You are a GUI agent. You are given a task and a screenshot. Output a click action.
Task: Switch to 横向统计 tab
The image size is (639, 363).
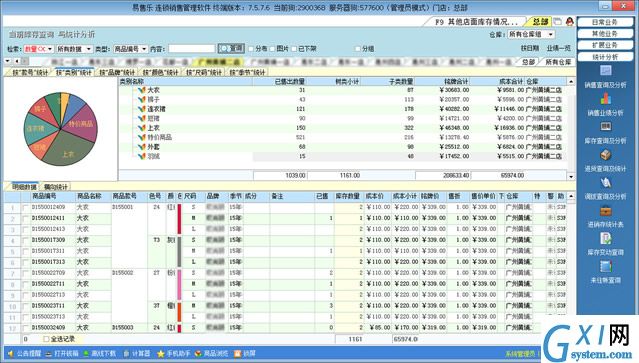[x=56, y=187]
